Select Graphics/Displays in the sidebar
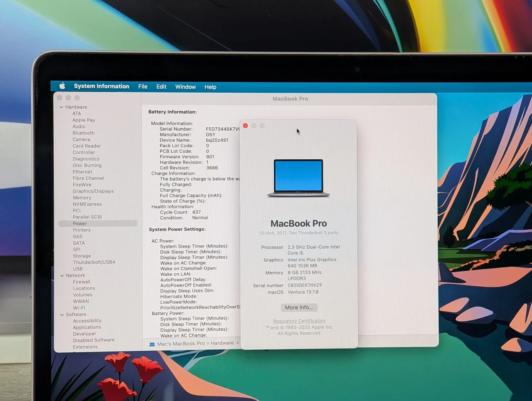This screenshot has height=401, width=532. (x=93, y=191)
